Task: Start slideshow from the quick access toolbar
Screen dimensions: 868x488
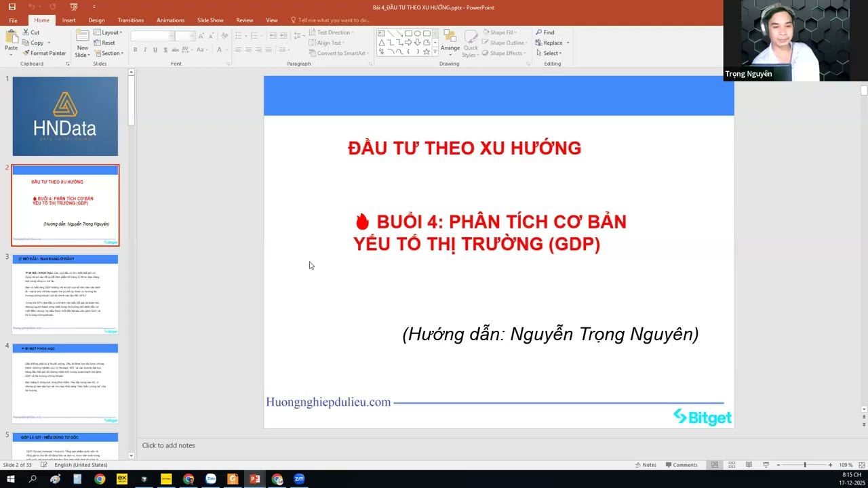Action: 74,7
